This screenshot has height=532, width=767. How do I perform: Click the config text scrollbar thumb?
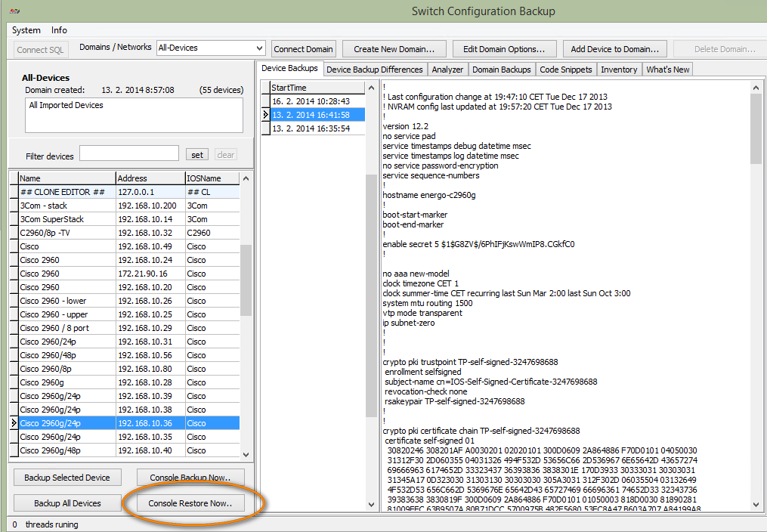click(x=756, y=129)
